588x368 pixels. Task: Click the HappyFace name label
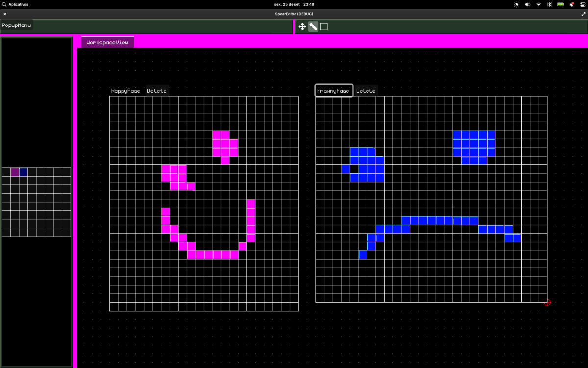[125, 91]
